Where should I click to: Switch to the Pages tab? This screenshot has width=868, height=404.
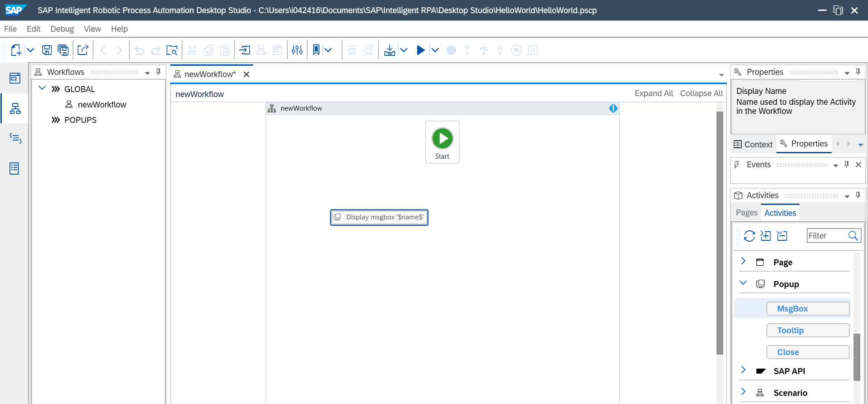(747, 213)
